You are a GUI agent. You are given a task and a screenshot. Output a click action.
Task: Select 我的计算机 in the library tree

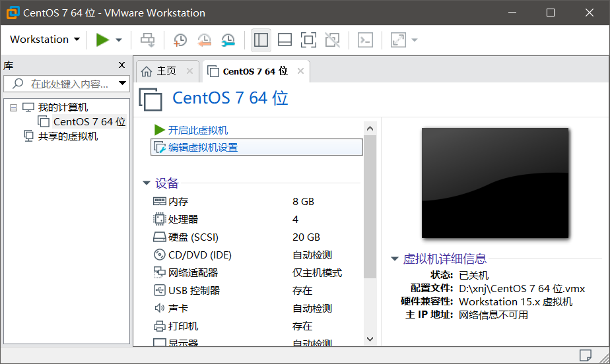[x=63, y=107]
